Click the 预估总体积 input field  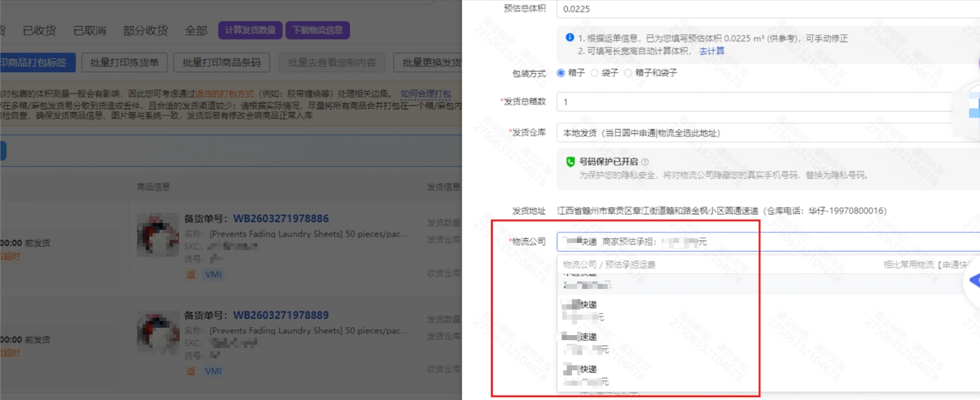click(768, 9)
